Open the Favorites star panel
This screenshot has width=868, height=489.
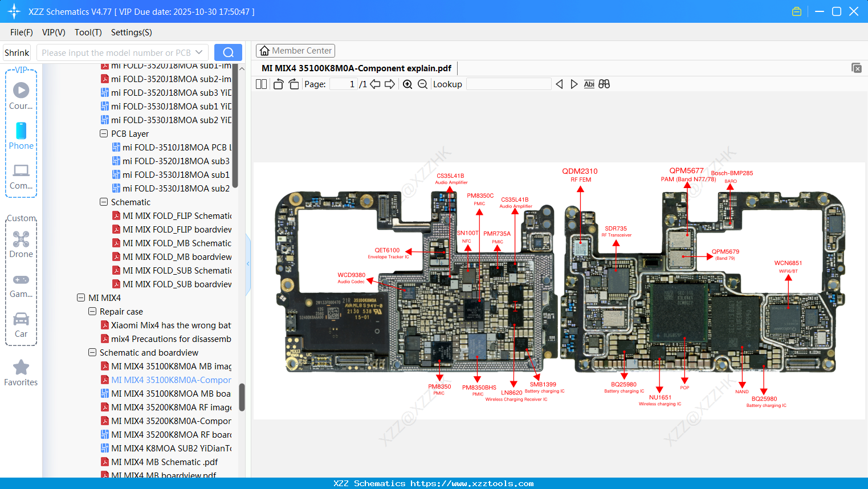click(21, 373)
